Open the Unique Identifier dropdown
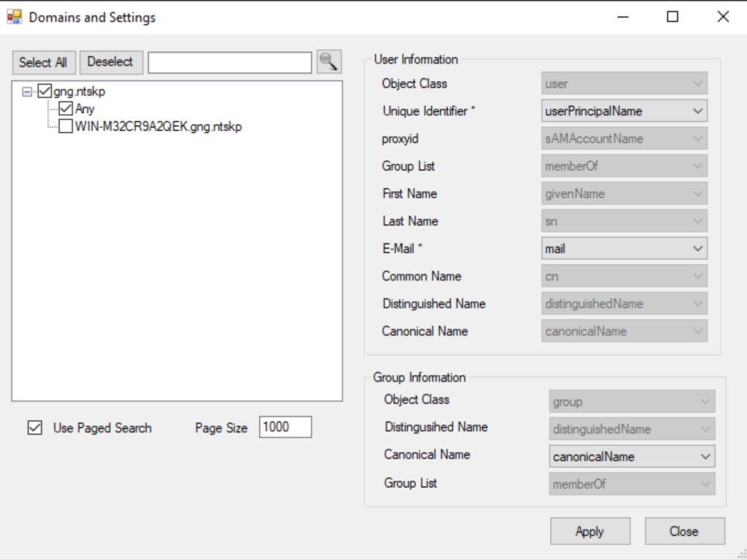 click(x=624, y=111)
